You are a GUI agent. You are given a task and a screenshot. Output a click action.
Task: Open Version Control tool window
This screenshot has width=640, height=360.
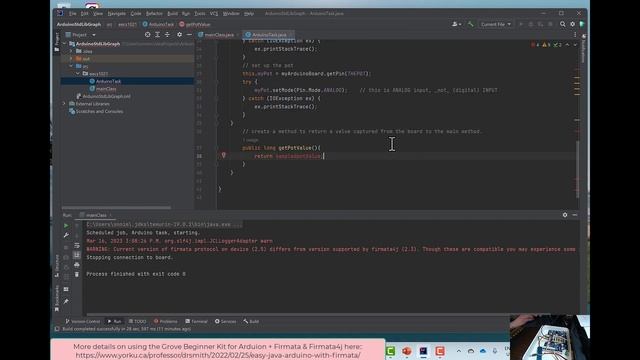(83, 321)
